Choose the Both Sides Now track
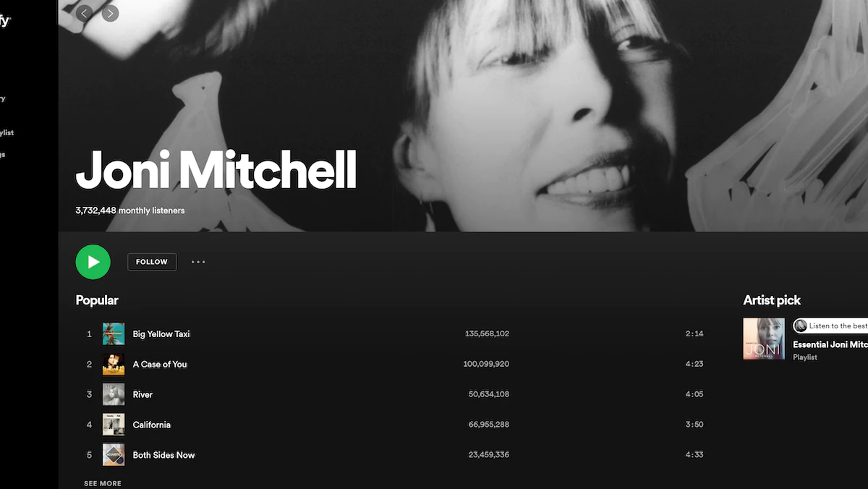Screen dimensions: 868x489 pos(164,455)
